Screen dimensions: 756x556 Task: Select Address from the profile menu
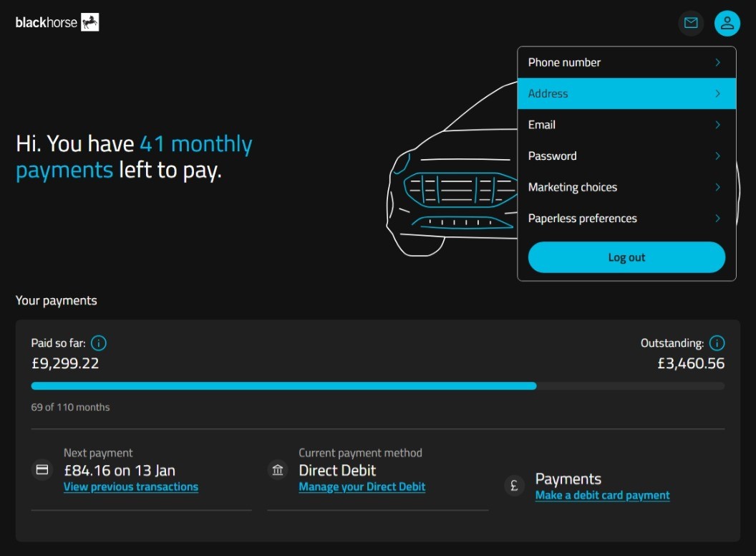(x=548, y=94)
